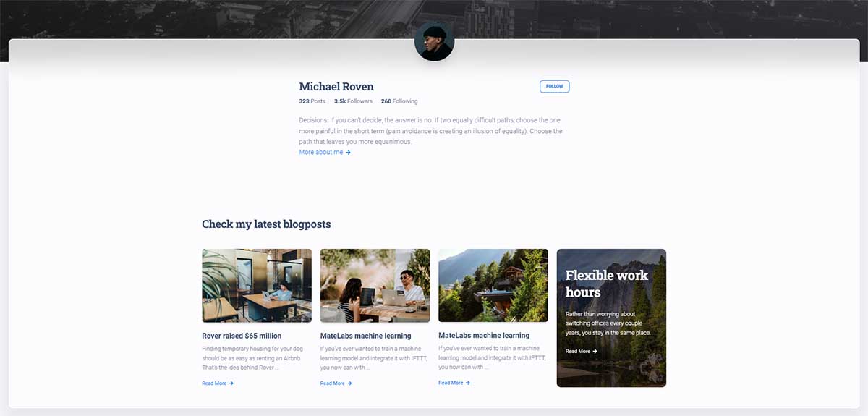This screenshot has width=868, height=416.
Task: Click Michael Roven's profile avatar
Action: [x=434, y=41]
